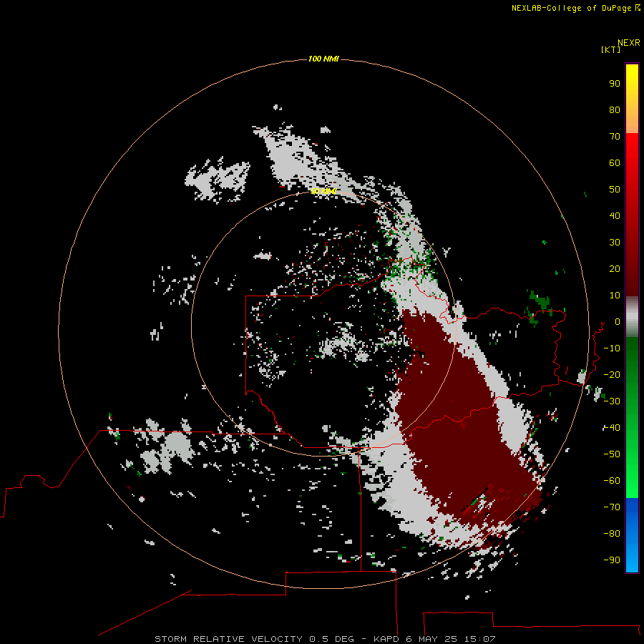Click the NEXR label above the colorbar

coord(628,42)
